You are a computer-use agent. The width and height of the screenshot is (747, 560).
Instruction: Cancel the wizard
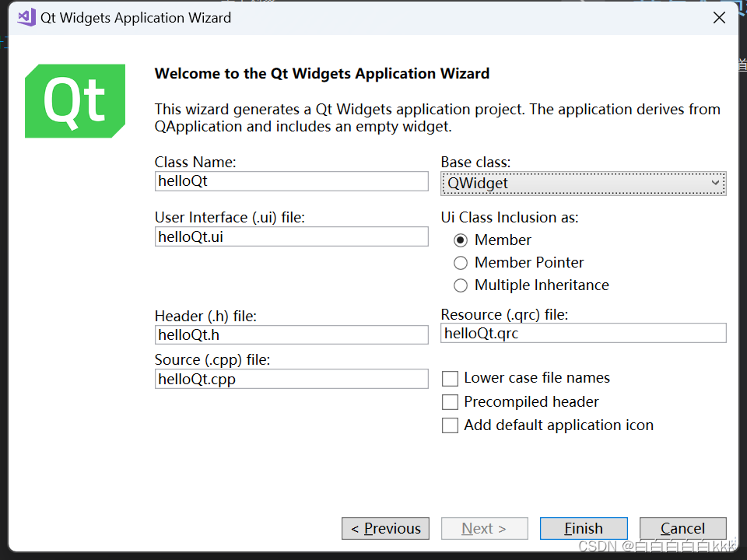pyautogui.click(x=682, y=528)
